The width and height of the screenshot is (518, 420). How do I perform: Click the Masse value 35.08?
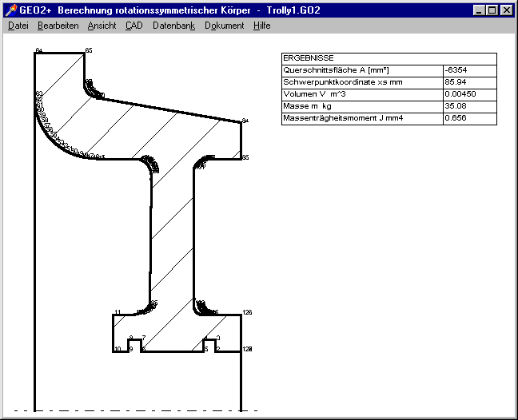click(x=455, y=106)
